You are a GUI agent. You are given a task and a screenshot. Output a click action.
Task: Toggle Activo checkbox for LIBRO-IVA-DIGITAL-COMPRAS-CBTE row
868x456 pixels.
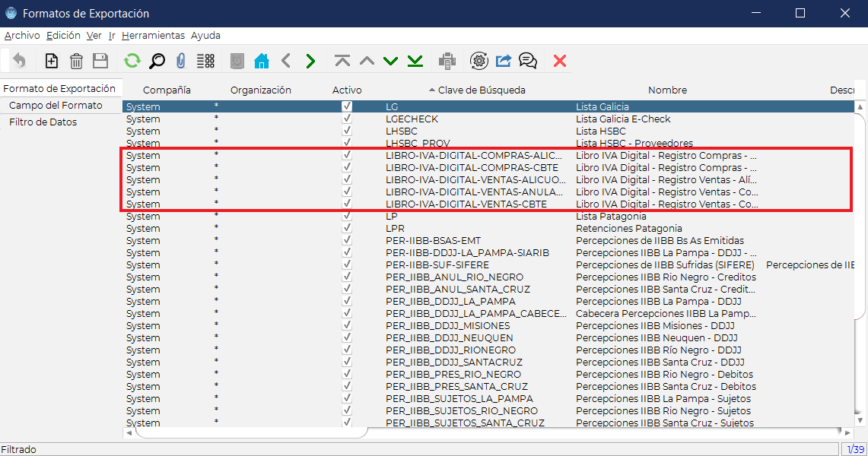(x=347, y=167)
